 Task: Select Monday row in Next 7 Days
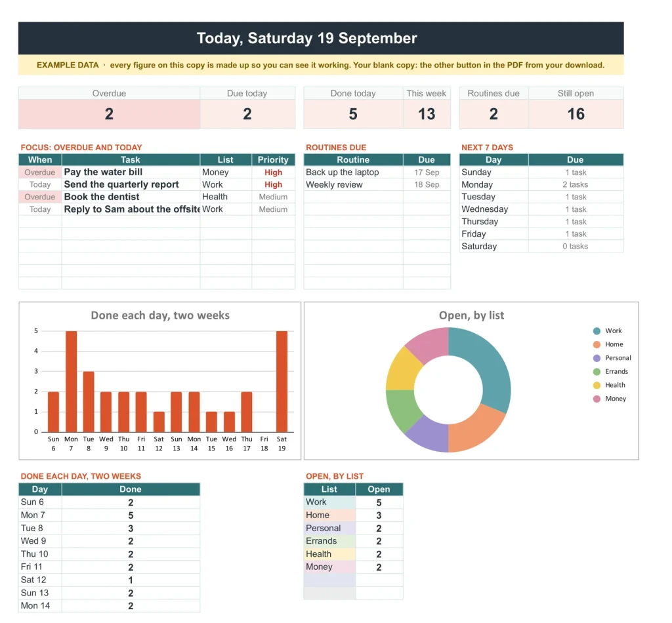(541, 184)
